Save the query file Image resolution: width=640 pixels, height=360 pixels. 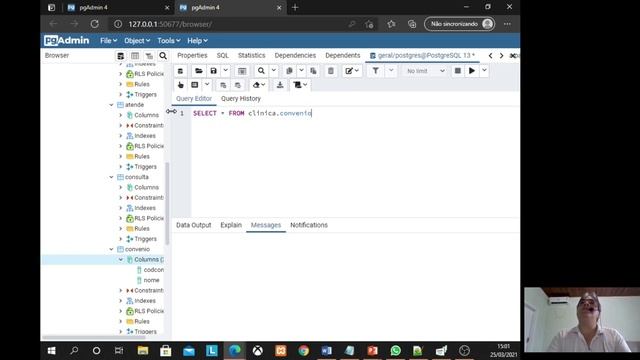[213, 71]
